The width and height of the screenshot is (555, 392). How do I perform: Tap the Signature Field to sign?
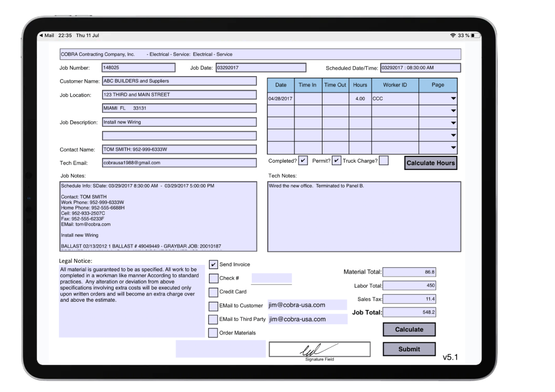pos(319,348)
